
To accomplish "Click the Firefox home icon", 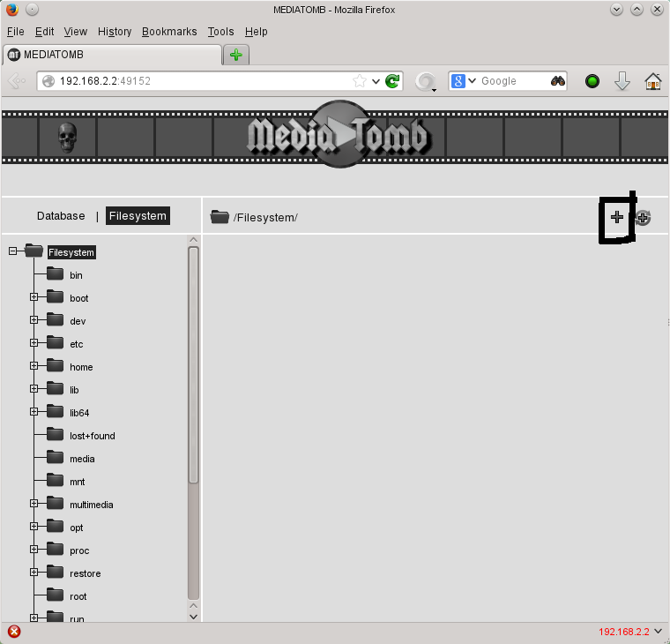I will pos(652,81).
